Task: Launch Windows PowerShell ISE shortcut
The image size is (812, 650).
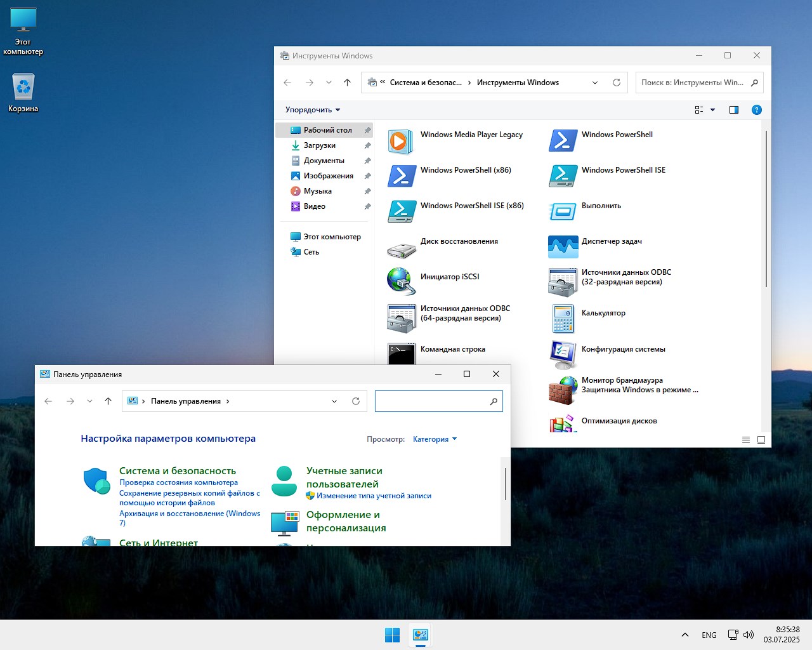Action: click(563, 176)
